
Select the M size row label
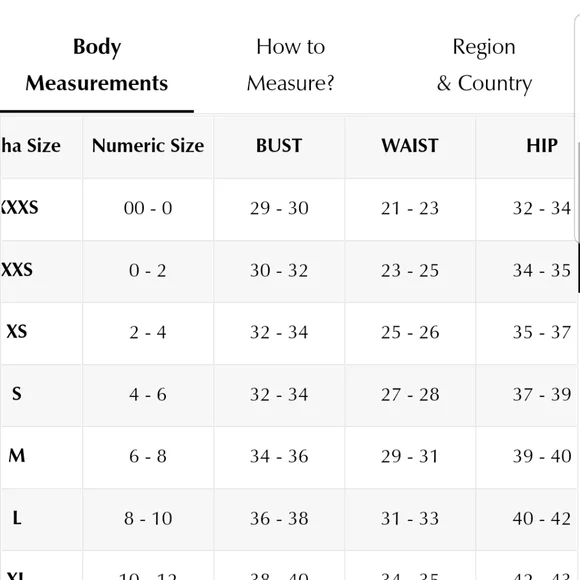(17, 456)
